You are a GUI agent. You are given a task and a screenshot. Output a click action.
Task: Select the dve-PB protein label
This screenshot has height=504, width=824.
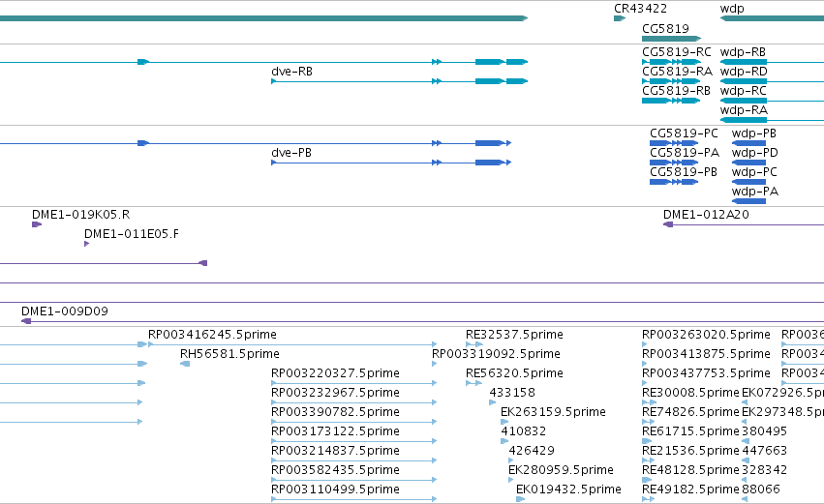(291, 153)
